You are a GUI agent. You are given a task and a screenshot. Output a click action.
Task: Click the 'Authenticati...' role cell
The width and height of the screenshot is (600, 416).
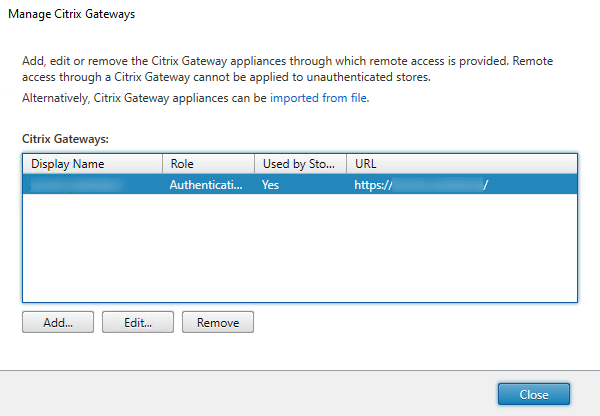(206, 185)
